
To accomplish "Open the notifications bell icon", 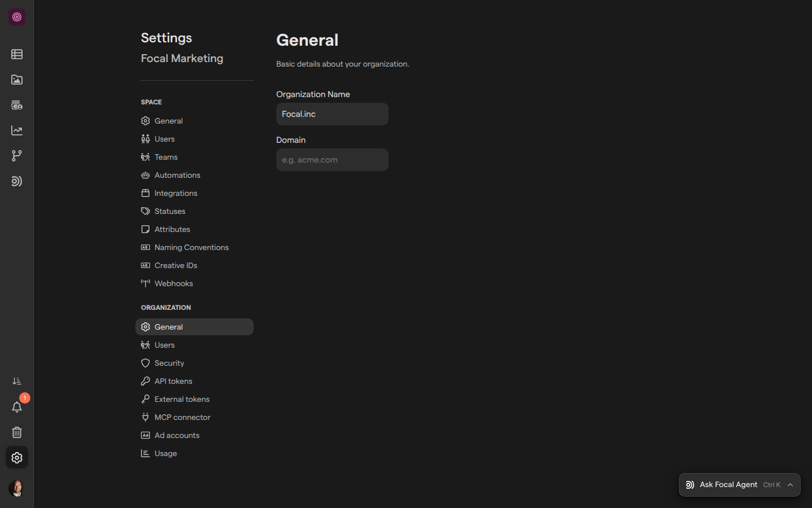I will [x=17, y=407].
